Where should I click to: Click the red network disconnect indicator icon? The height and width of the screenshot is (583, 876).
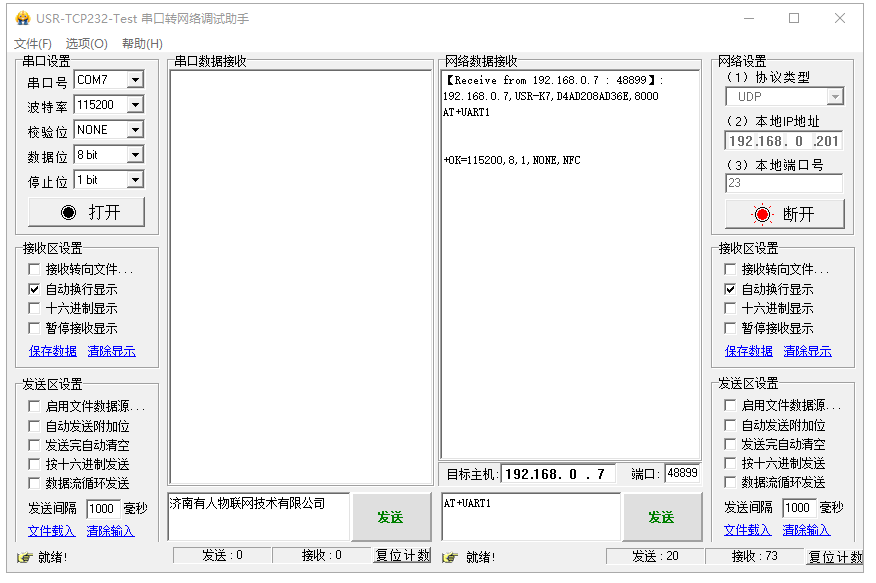click(x=763, y=214)
